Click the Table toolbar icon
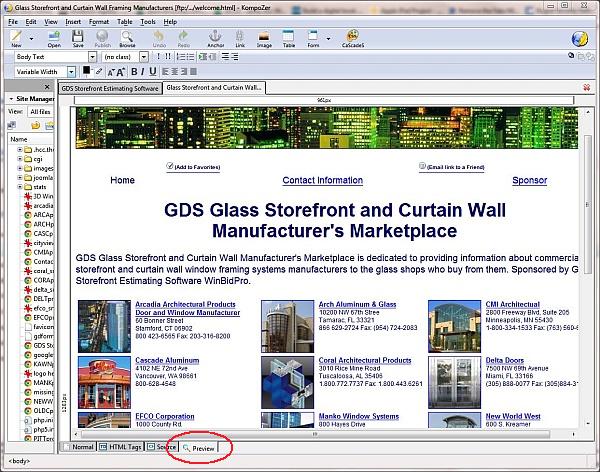This screenshot has width=600, height=472. 289,39
